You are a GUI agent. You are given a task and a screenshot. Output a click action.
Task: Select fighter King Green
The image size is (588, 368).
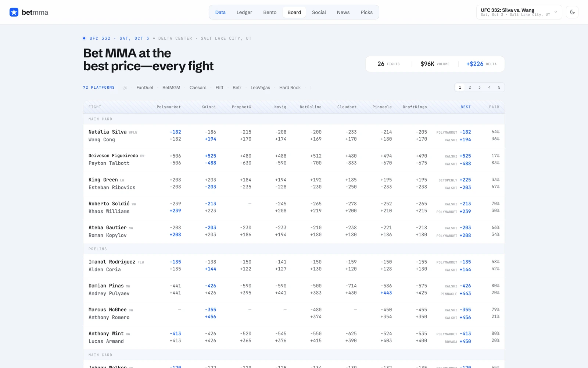point(103,180)
